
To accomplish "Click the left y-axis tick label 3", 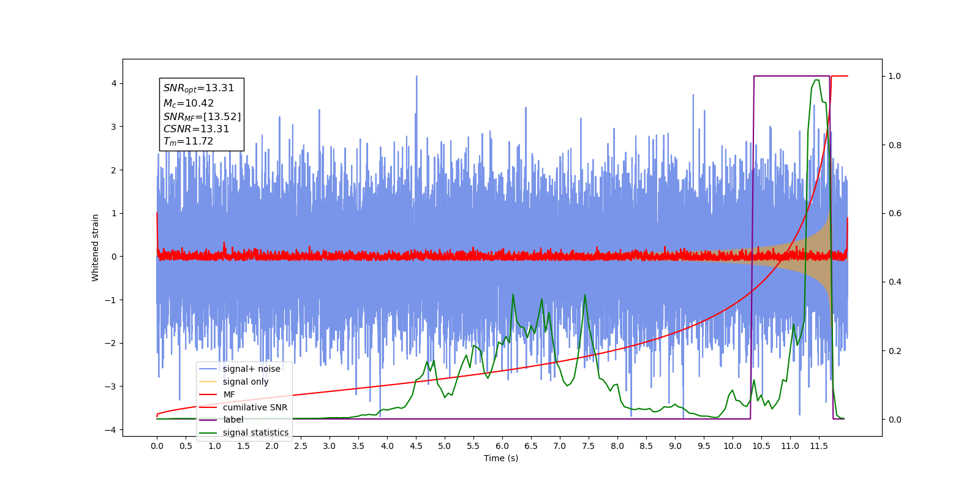I will (114, 127).
